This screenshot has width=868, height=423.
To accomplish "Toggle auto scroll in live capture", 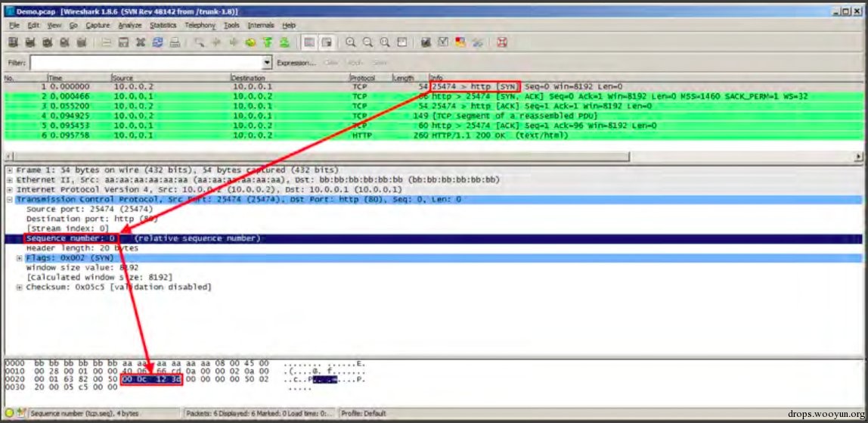I will (x=327, y=42).
